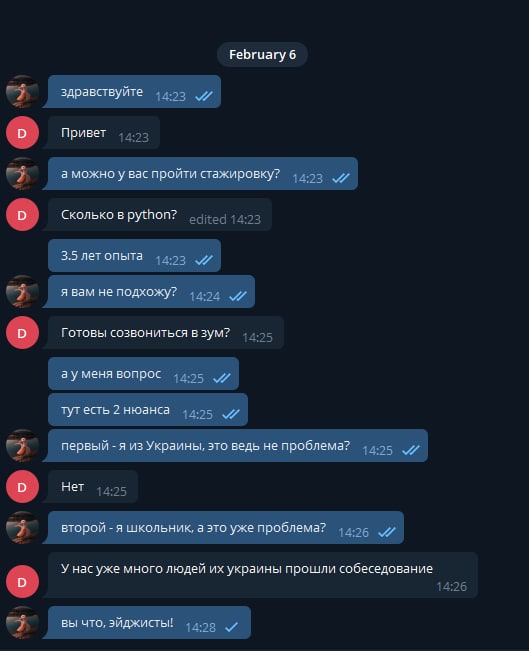Click the «edited 14:23» label
This screenshot has width=529, height=651.
225,219
